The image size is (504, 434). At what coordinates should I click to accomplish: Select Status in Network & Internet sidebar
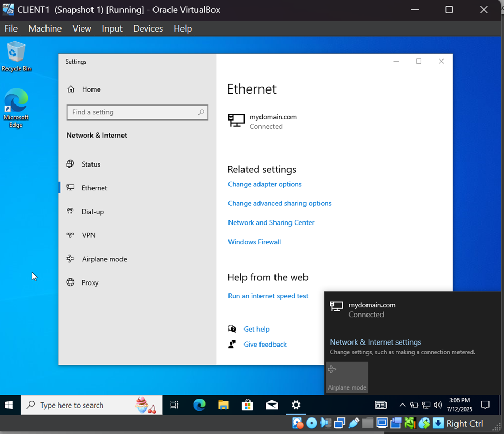pyautogui.click(x=83, y=164)
